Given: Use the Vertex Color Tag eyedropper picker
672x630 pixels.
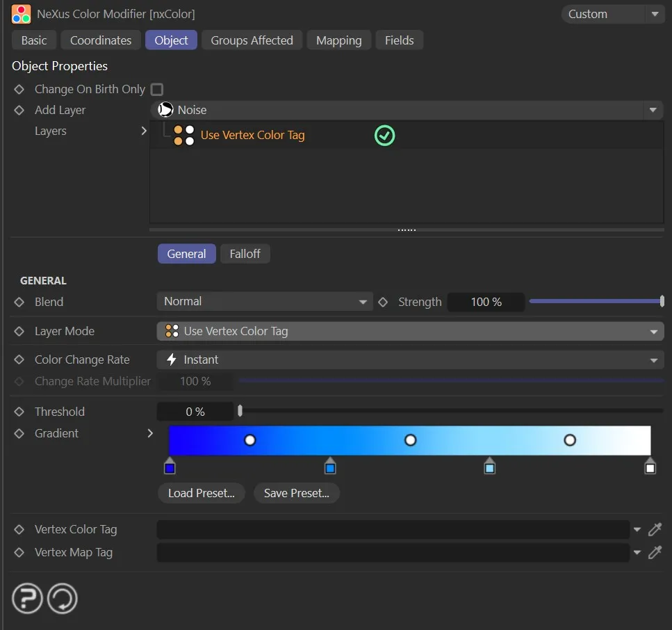Looking at the screenshot, I should [x=654, y=529].
